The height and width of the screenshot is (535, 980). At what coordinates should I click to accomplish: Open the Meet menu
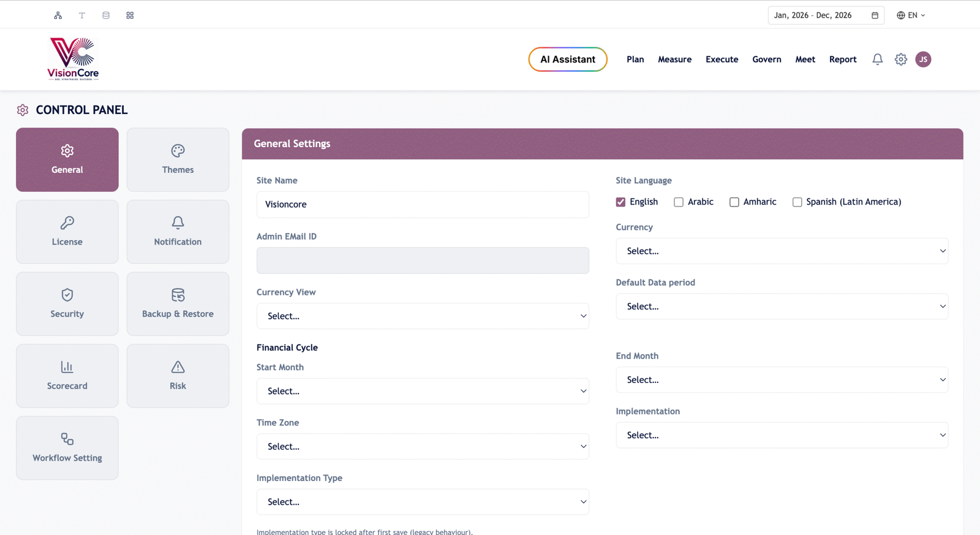(x=805, y=59)
